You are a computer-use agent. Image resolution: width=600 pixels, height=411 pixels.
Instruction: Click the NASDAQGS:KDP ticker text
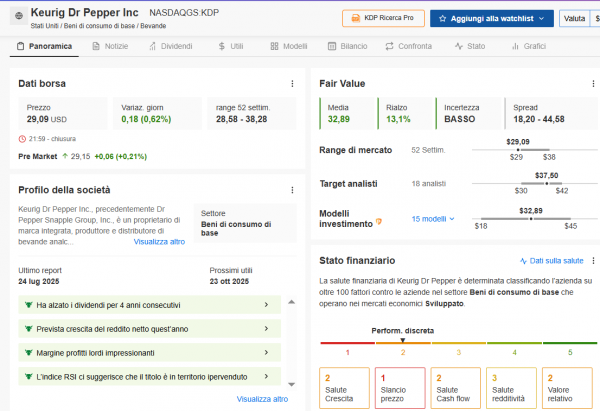[x=184, y=13]
